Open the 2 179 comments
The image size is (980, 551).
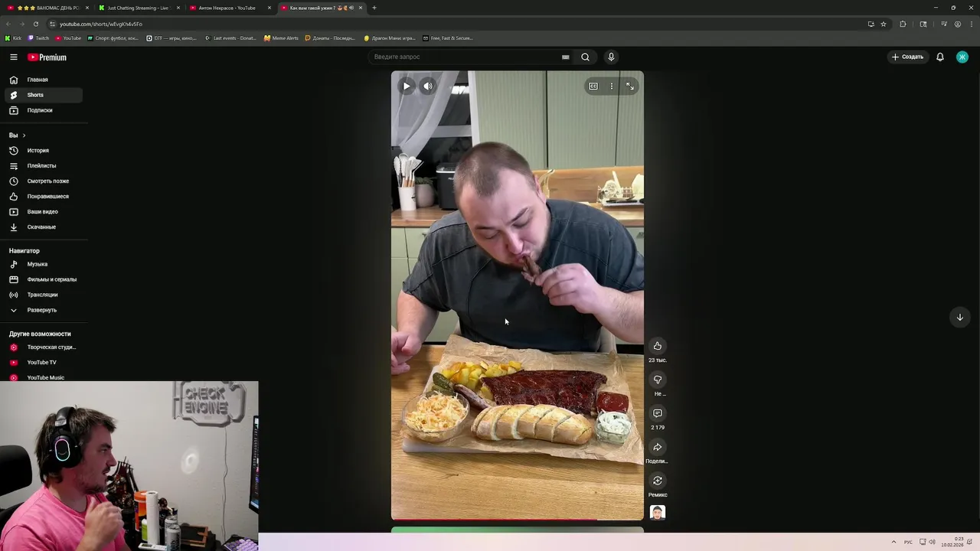click(x=658, y=413)
